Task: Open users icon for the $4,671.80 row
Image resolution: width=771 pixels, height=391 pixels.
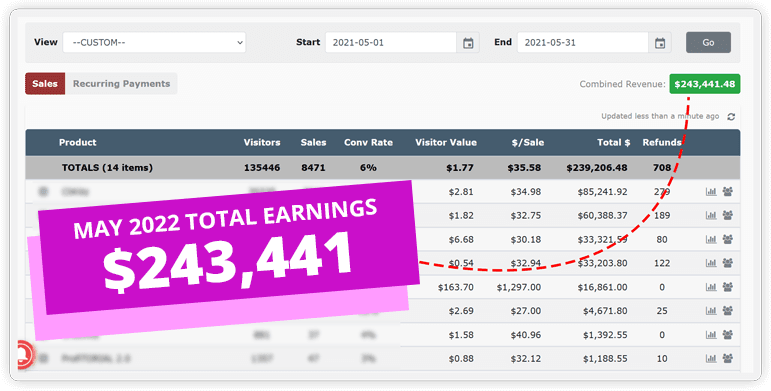Action: click(728, 311)
